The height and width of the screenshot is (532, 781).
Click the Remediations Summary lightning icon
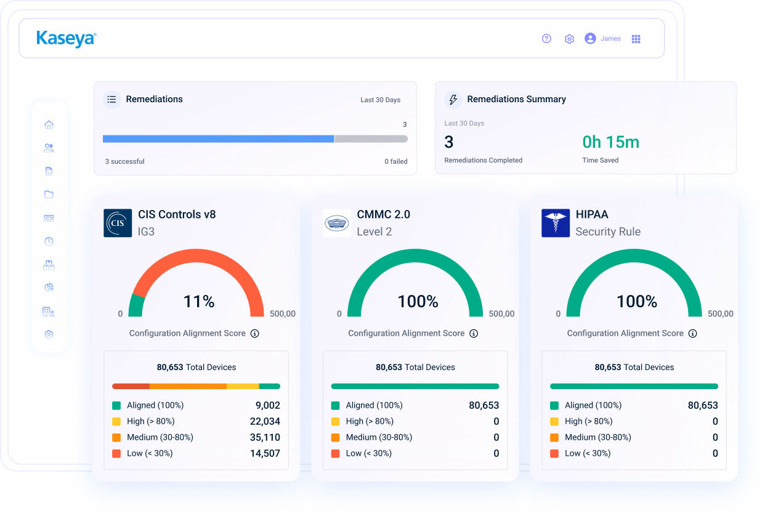click(x=453, y=99)
